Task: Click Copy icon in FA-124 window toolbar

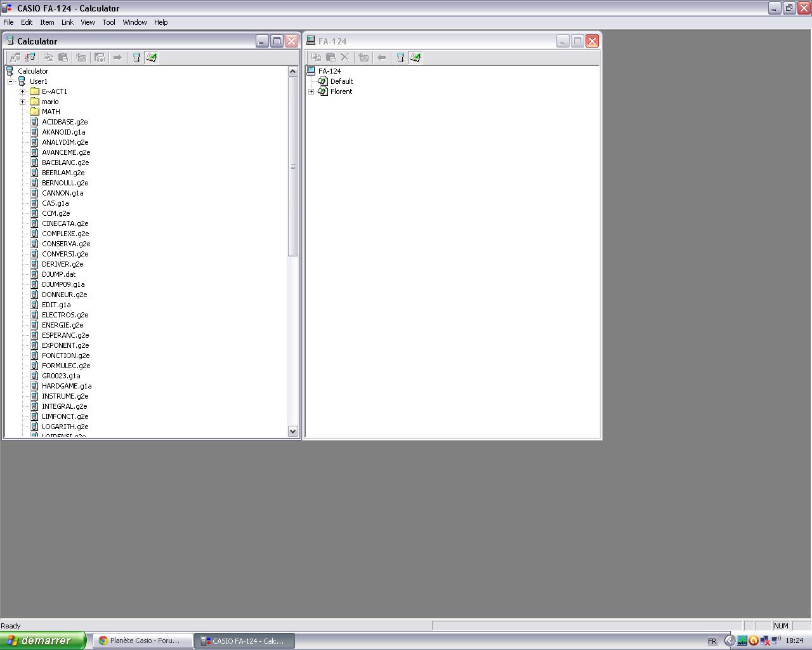Action: point(316,57)
